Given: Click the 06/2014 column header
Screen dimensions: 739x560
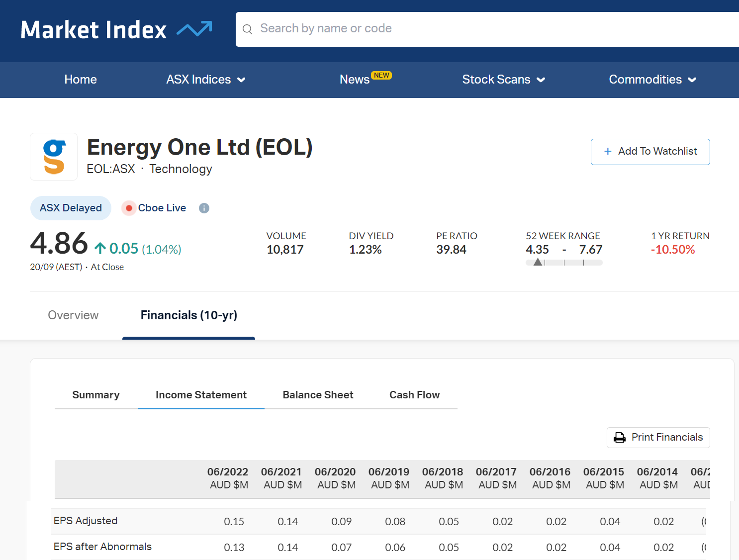Looking at the screenshot, I should (x=658, y=478).
